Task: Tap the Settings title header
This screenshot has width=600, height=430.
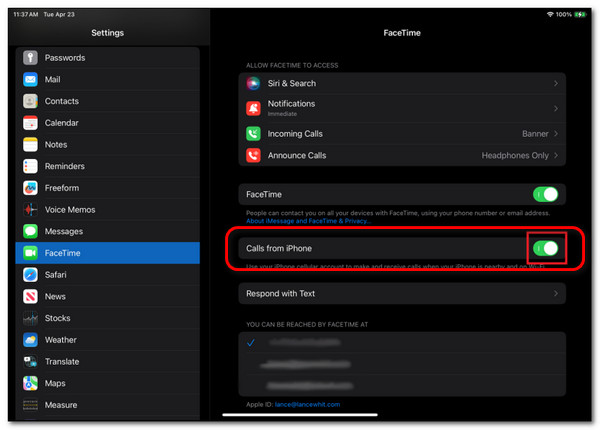Action: pyautogui.click(x=108, y=33)
